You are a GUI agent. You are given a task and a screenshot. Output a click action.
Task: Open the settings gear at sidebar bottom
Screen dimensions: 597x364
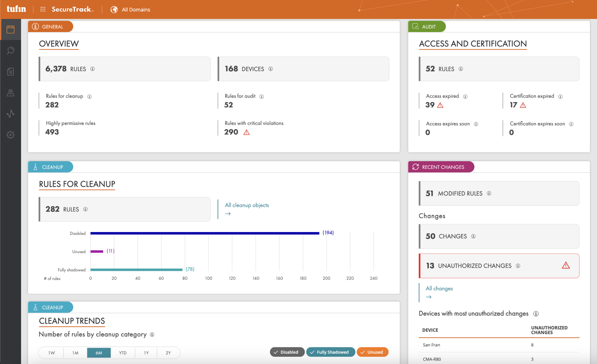click(x=10, y=135)
